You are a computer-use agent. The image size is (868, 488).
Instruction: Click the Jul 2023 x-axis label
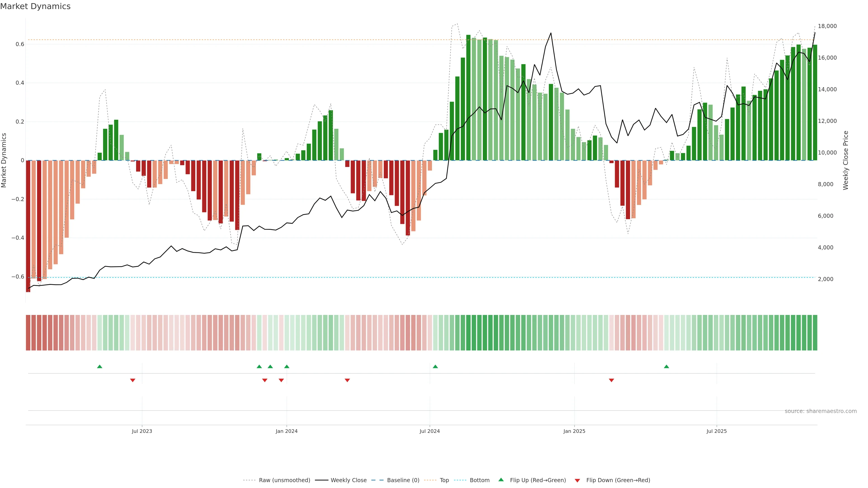pyautogui.click(x=142, y=431)
